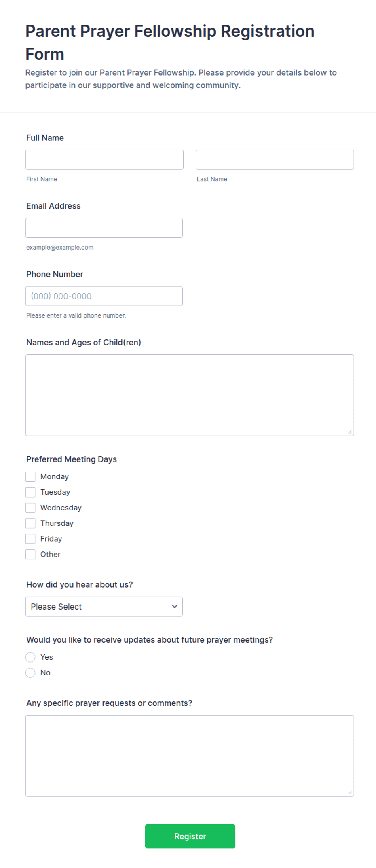Viewport: 376px width, 868px height.
Task: Click the child names textarea resize handle
Action: tap(350, 432)
